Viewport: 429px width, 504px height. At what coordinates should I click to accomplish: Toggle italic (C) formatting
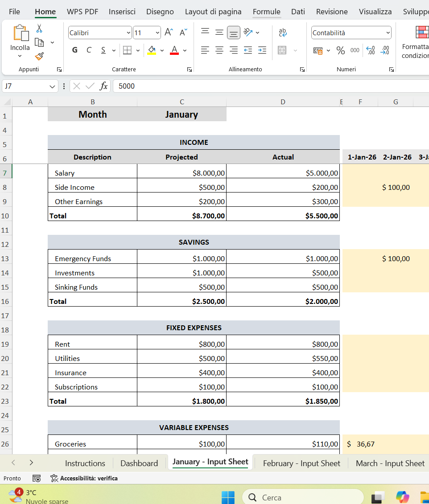pos(89,50)
